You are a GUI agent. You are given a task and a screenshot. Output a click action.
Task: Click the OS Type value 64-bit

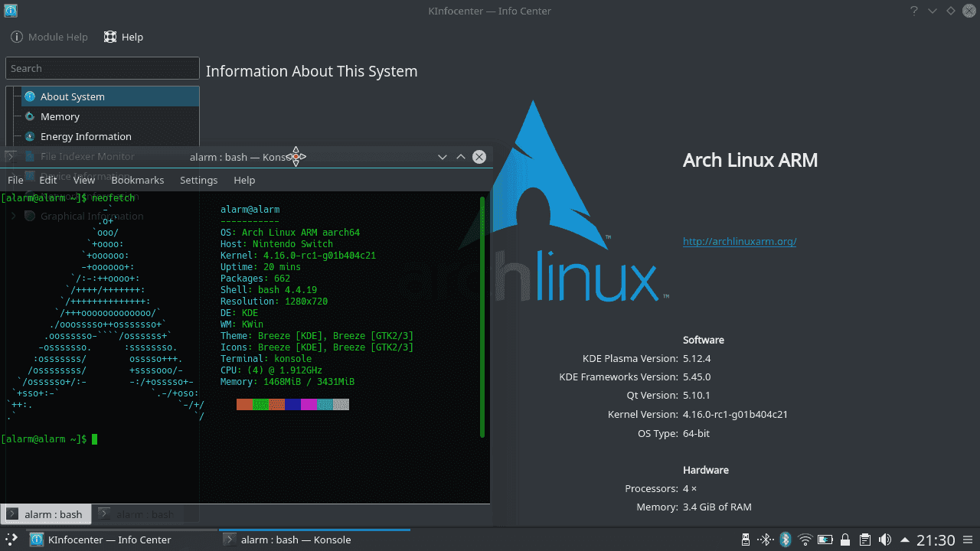(696, 433)
